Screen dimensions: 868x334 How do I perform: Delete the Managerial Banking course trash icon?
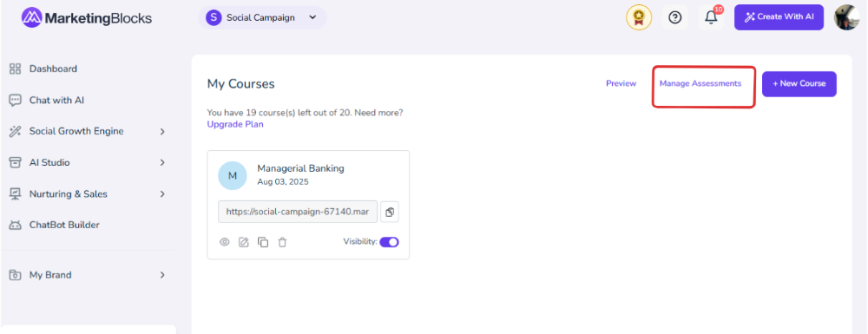(282, 242)
